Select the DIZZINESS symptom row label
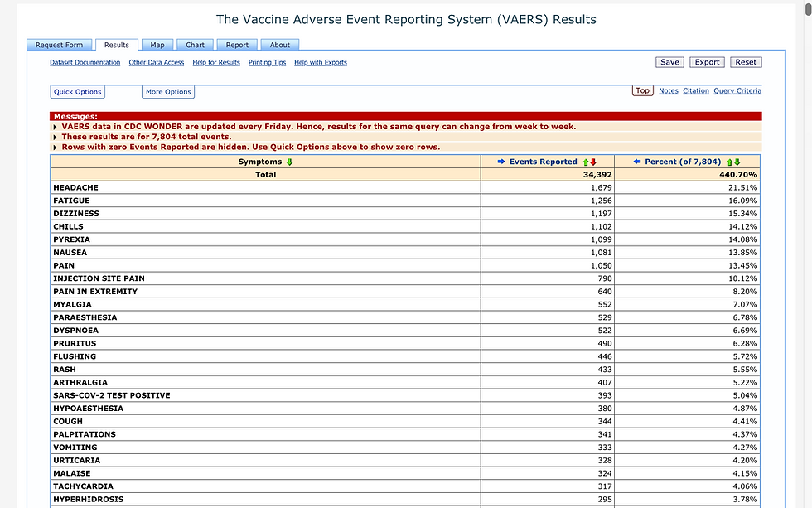The height and width of the screenshot is (508, 812). pos(76,213)
